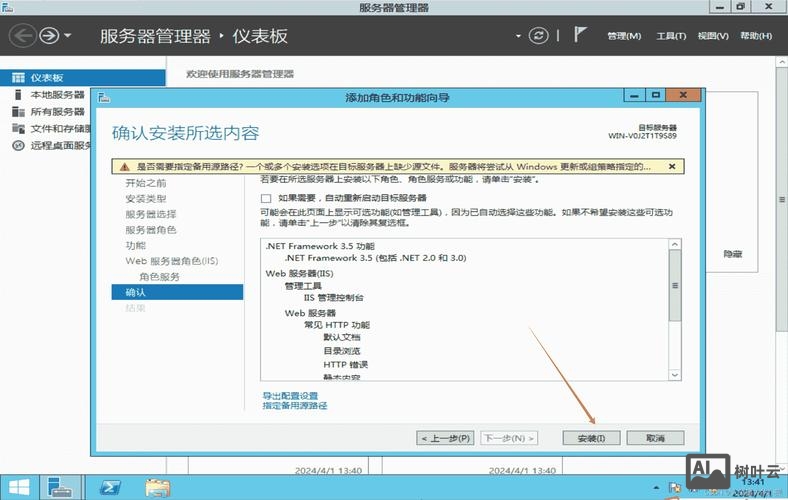The width and height of the screenshot is (788, 500).
Task: Select '常见 HTTP 功能' in the list
Action: [x=337, y=325]
